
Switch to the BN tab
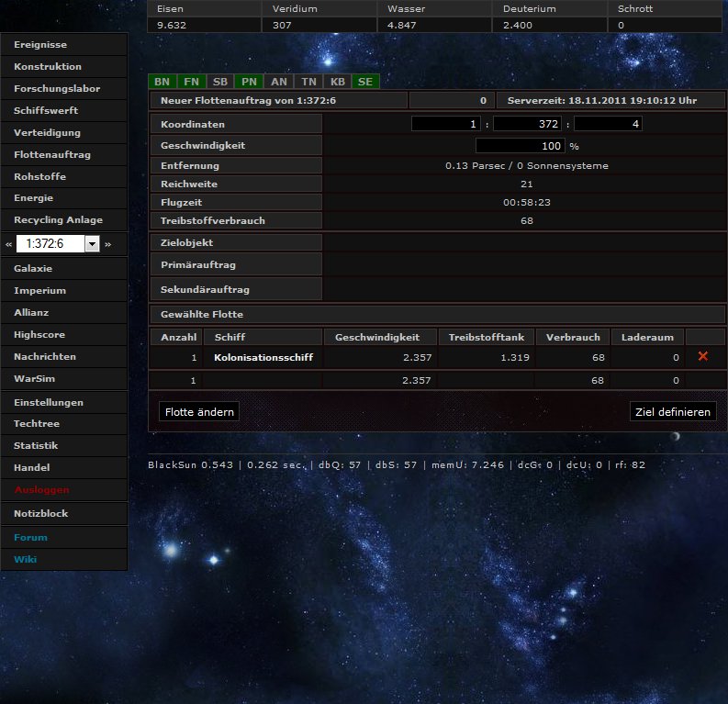click(x=162, y=82)
